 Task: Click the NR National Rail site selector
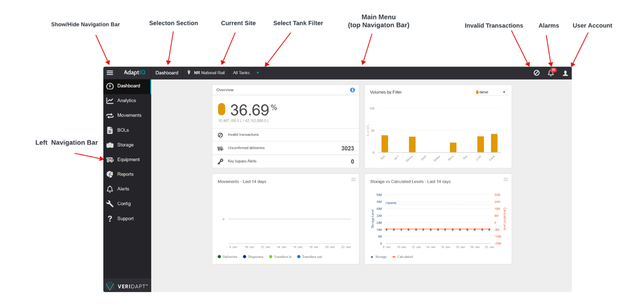click(206, 73)
